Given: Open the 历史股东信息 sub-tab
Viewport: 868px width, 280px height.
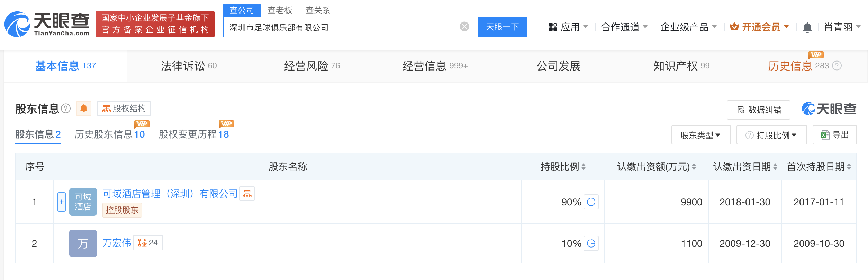Looking at the screenshot, I should 110,134.
